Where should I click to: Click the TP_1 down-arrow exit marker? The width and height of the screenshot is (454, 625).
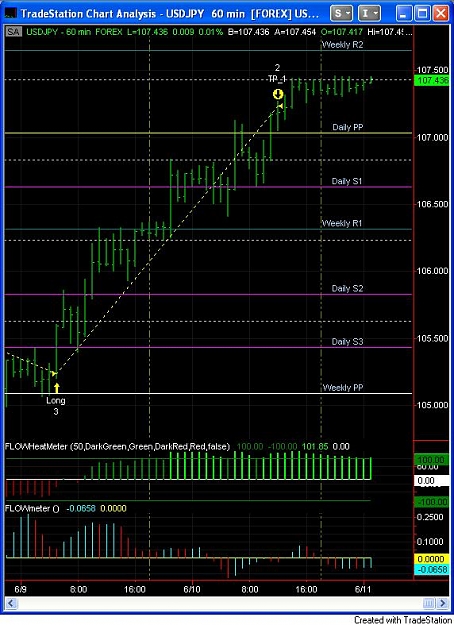(x=278, y=94)
